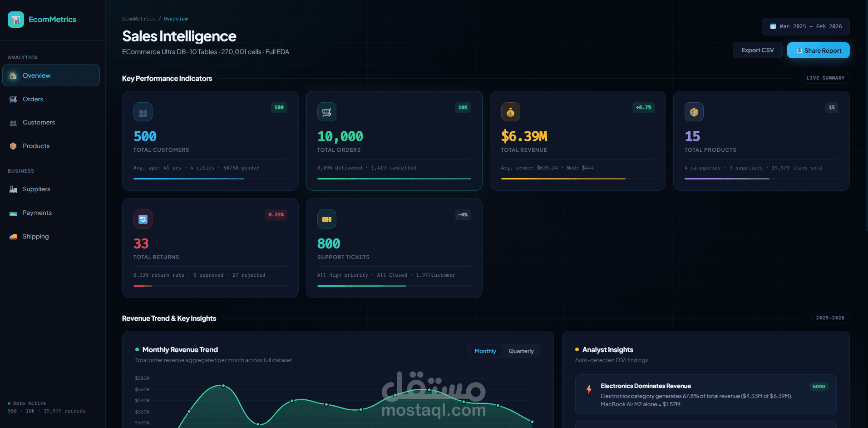868x428 pixels.
Task: Click the Total Orders cart card icon
Action: click(327, 112)
